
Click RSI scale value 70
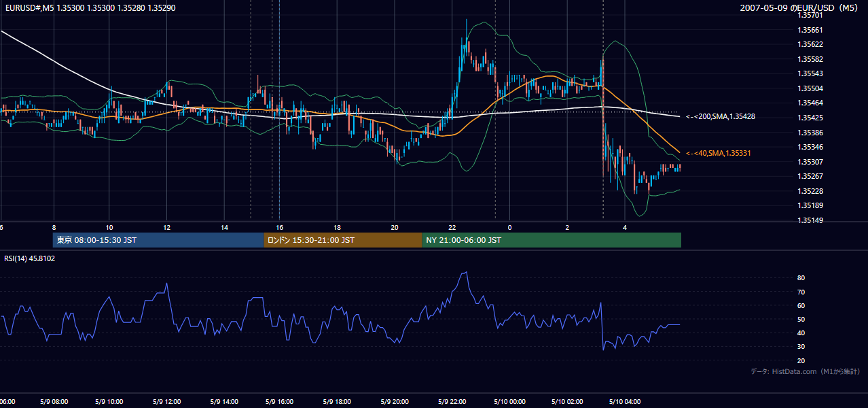(801, 292)
